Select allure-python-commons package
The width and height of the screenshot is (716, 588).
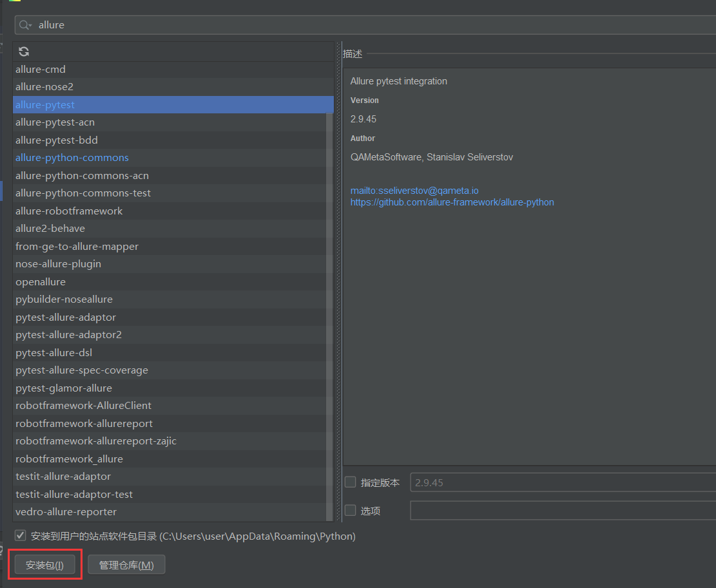tap(170, 157)
